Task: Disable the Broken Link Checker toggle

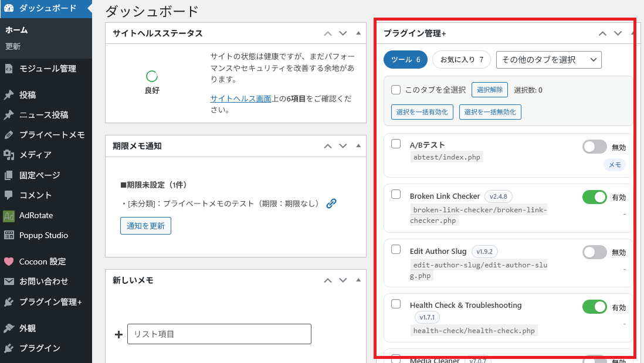Action: [594, 197]
